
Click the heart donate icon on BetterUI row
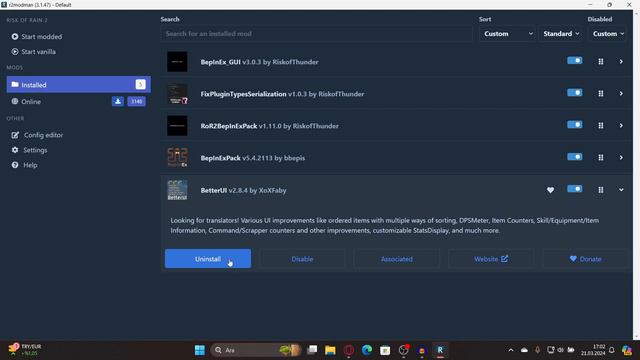coord(550,190)
